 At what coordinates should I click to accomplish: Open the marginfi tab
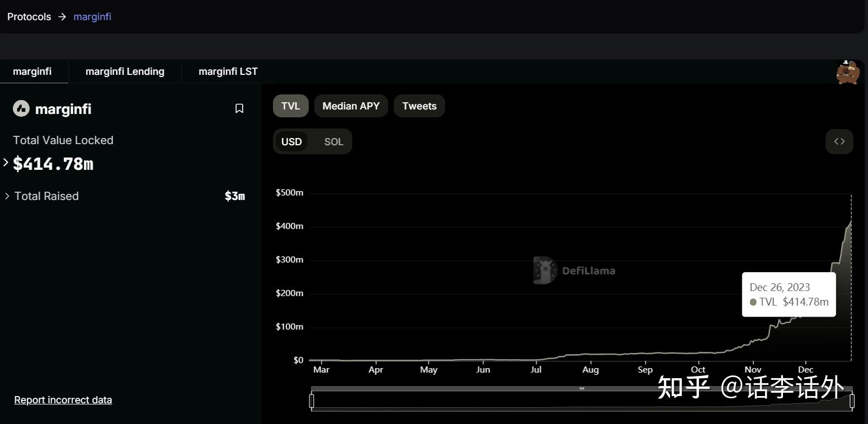[32, 72]
